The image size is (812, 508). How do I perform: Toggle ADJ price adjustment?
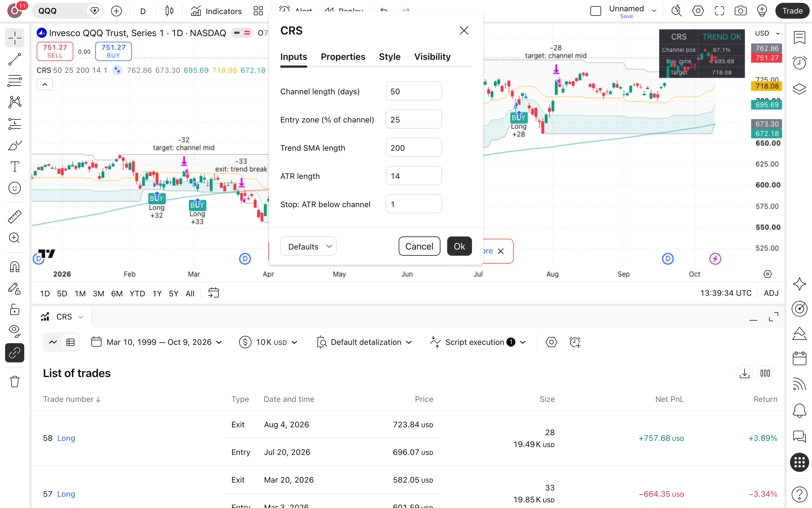click(771, 293)
